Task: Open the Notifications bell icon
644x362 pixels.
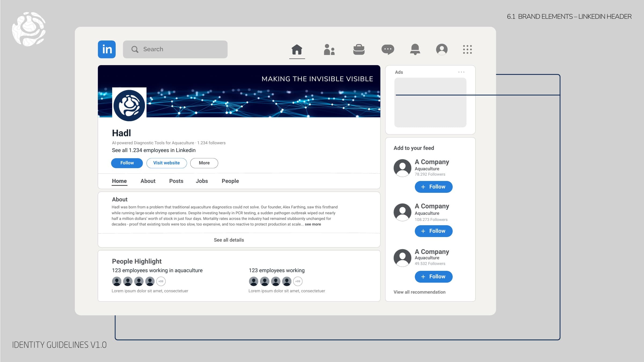Action: 415,49
